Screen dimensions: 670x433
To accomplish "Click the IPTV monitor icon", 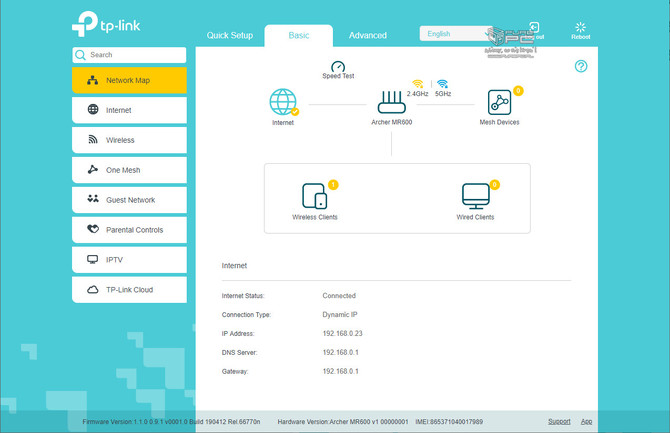I will [93, 259].
